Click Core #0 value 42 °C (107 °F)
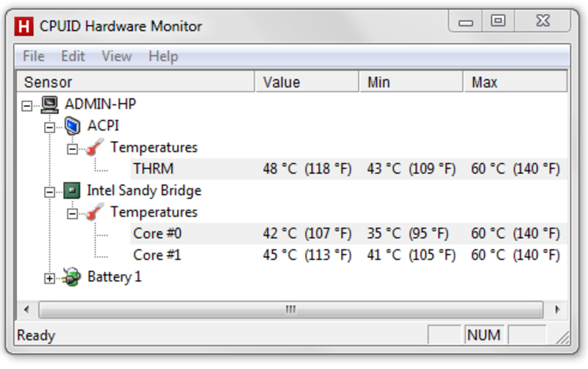This screenshot has width=588, height=369. (x=307, y=234)
